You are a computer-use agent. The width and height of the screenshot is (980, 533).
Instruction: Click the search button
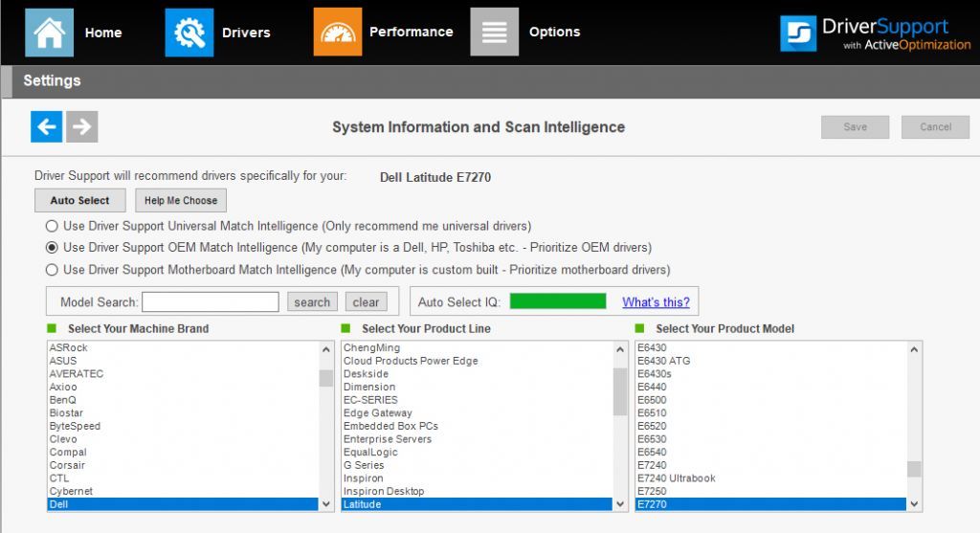tap(312, 302)
